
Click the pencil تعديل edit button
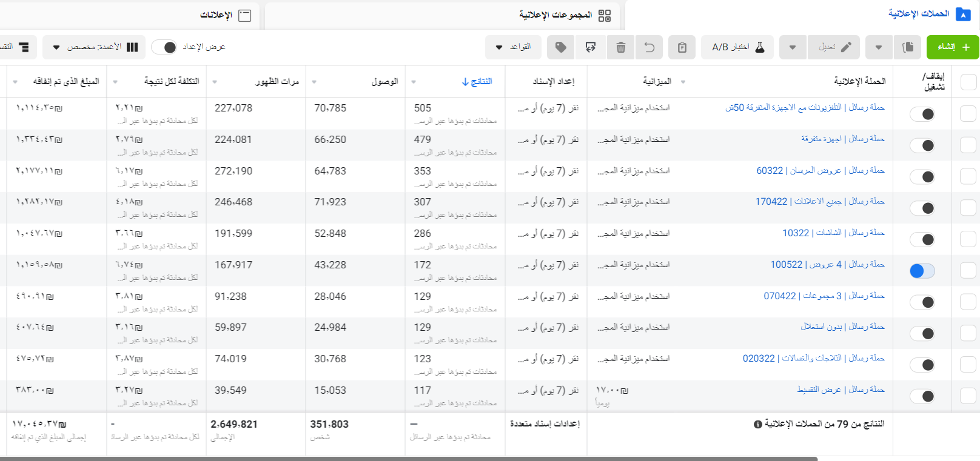(834, 47)
